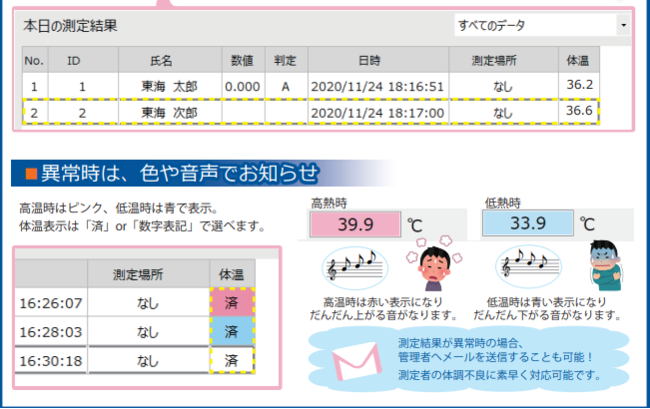Click the dropdown arrow beside すべてのデータ
Viewport: 650px width, 409px height.
click(623, 25)
